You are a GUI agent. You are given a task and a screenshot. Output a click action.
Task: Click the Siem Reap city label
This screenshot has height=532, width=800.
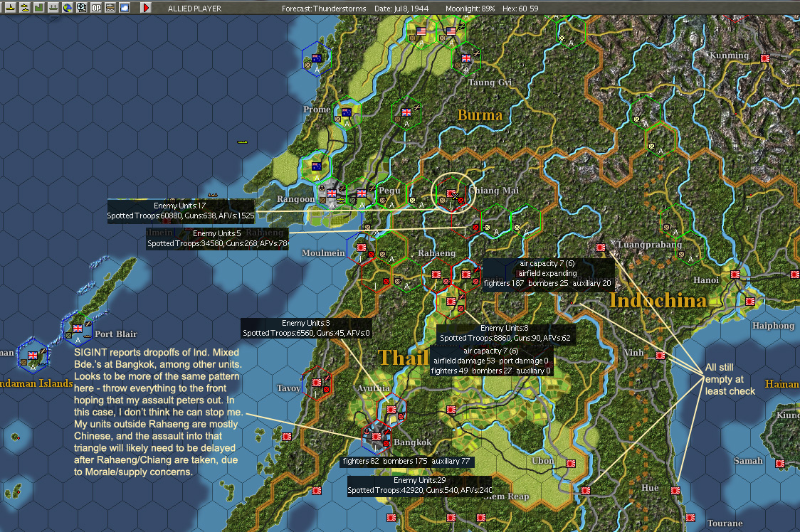[506, 496]
